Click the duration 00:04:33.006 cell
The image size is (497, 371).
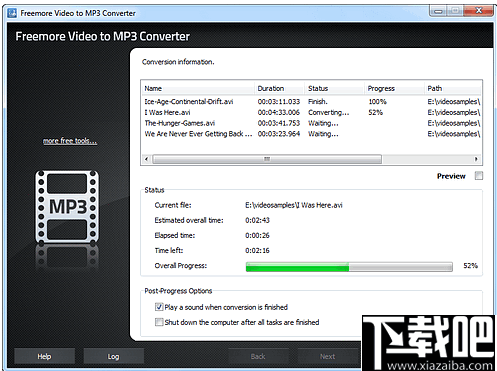tap(279, 112)
